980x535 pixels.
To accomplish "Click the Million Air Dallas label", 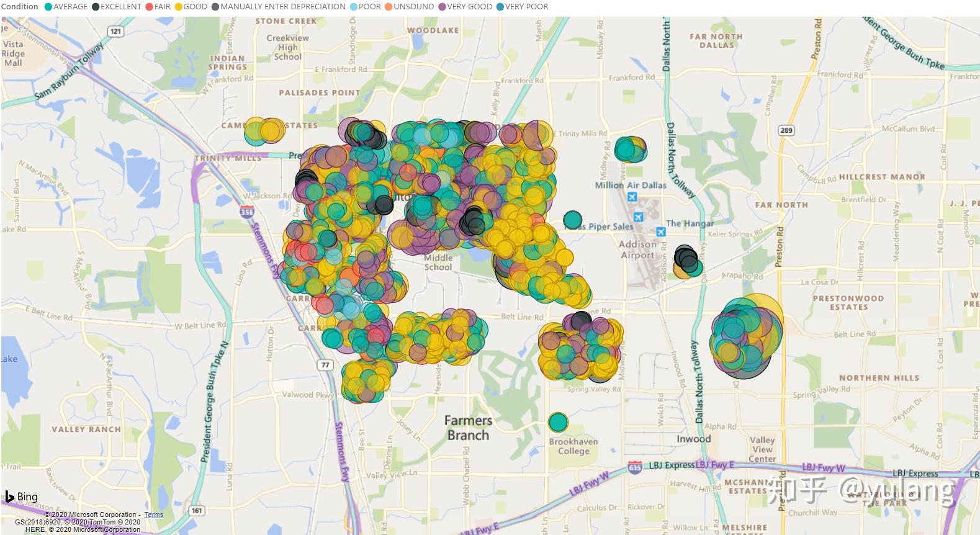I will pos(631,185).
